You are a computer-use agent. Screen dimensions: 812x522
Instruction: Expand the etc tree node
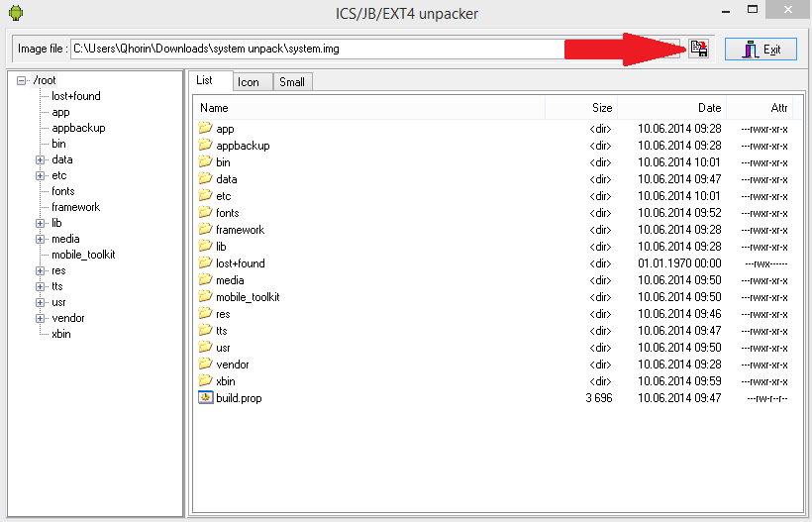pos(41,175)
